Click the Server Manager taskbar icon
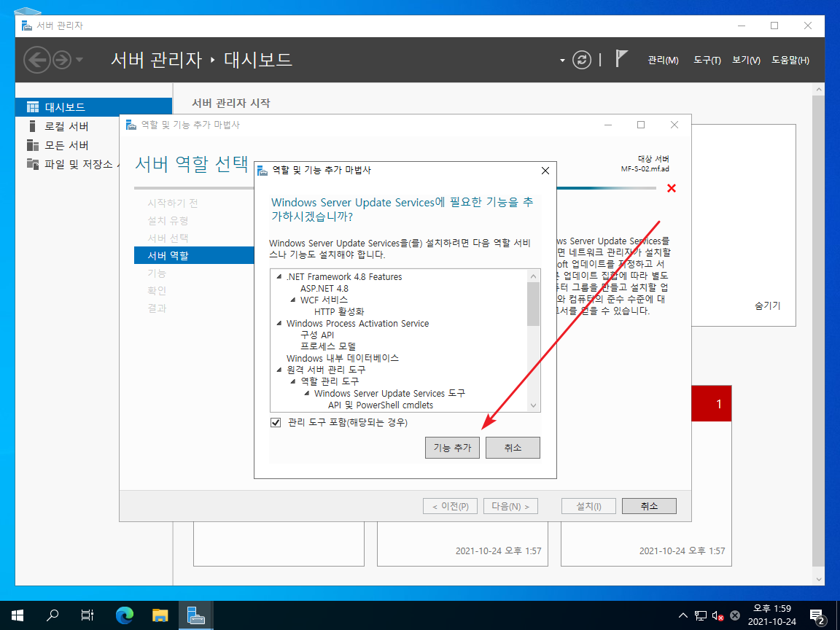840x630 pixels. point(196,615)
